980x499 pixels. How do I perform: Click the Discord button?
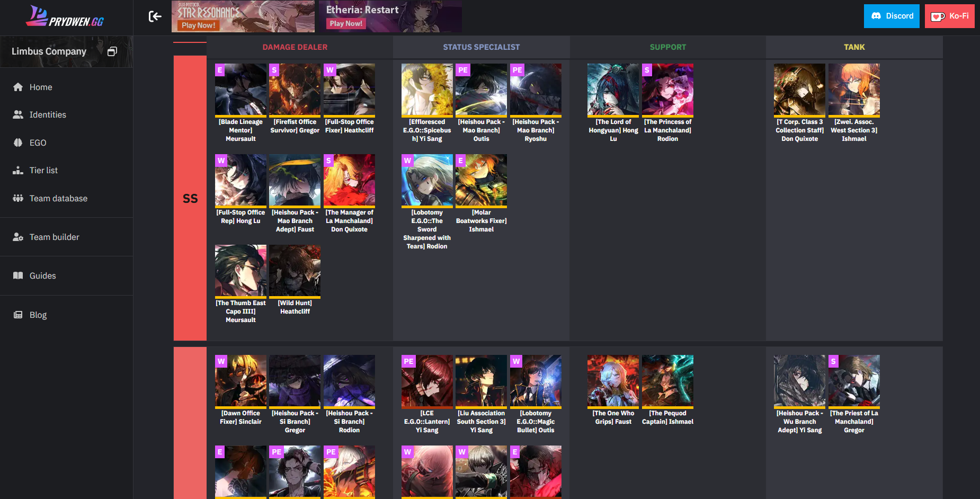point(892,16)
